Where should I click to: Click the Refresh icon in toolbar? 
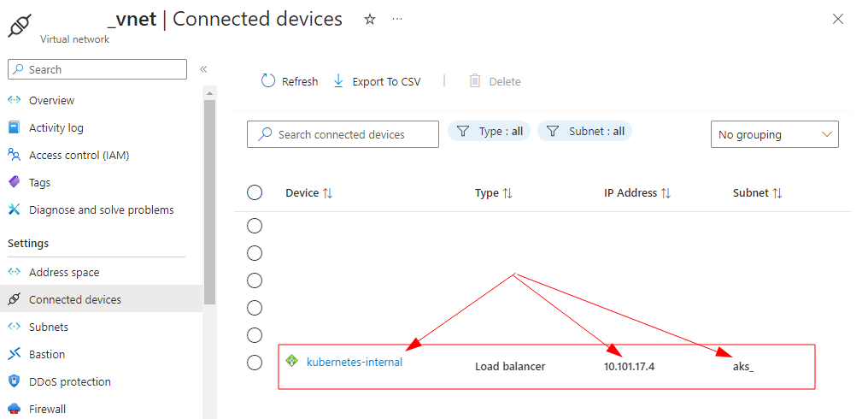click(x=268, y=81)
